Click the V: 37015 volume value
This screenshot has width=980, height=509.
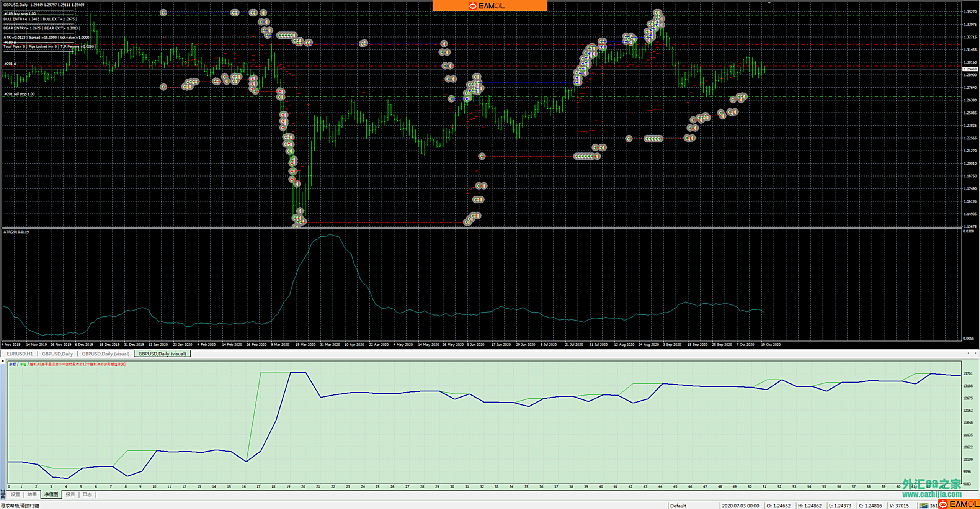click(899, 506)
